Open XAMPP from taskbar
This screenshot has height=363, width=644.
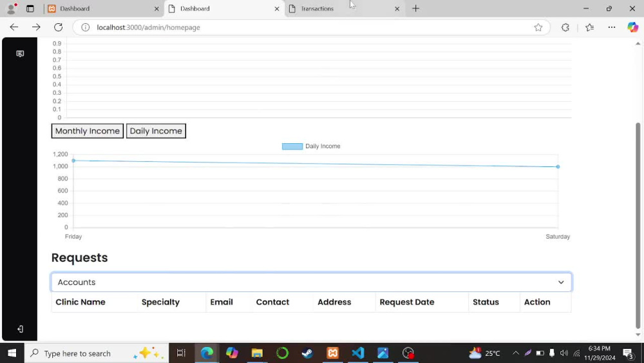click(x=333, y=353)
